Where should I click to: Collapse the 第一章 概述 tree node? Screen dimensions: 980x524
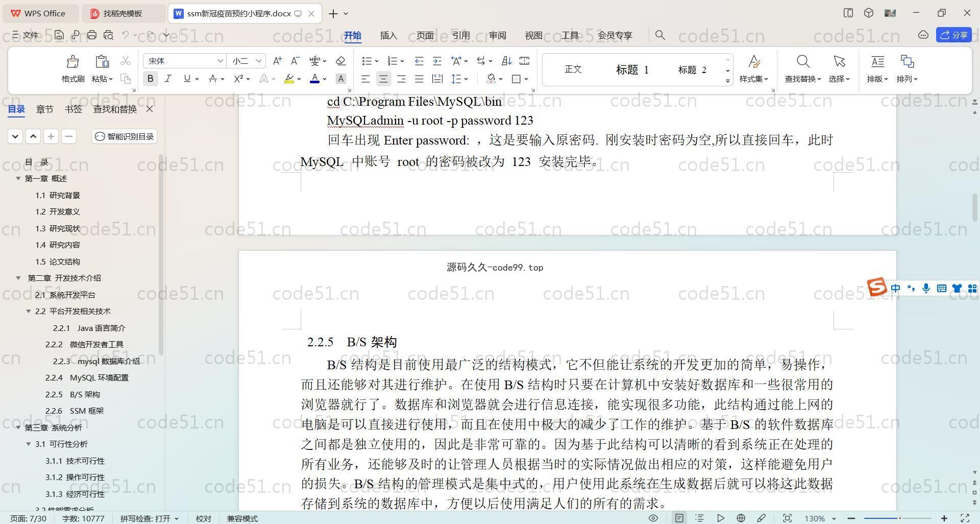click(18, 178)
